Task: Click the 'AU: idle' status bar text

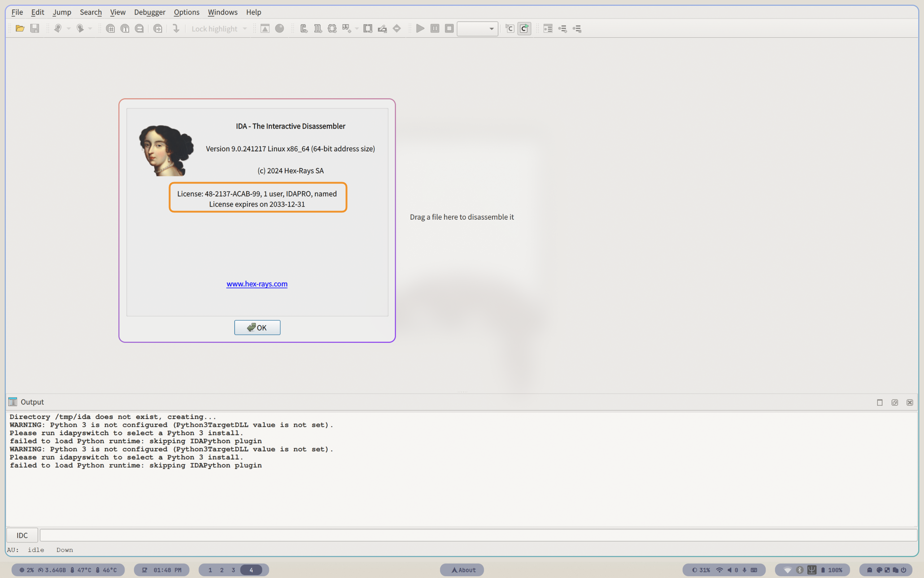Action: click(x=26, y=550)
